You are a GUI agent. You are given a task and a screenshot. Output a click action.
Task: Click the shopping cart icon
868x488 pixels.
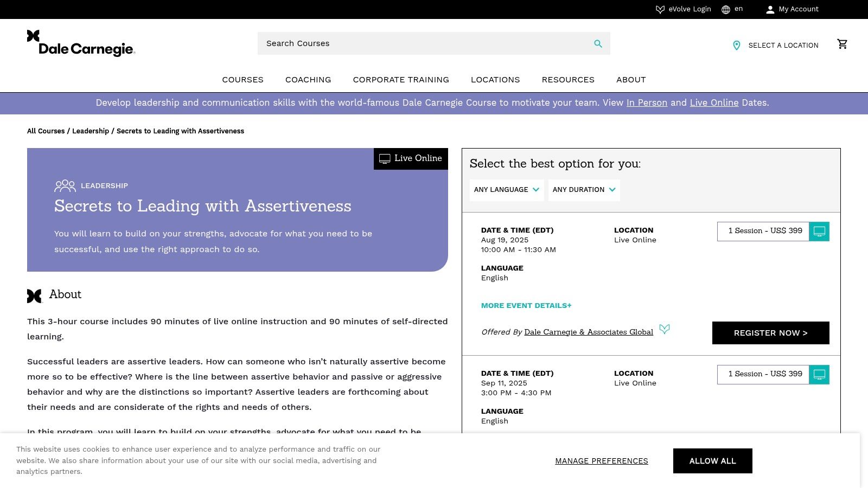[x=842, y=44]
